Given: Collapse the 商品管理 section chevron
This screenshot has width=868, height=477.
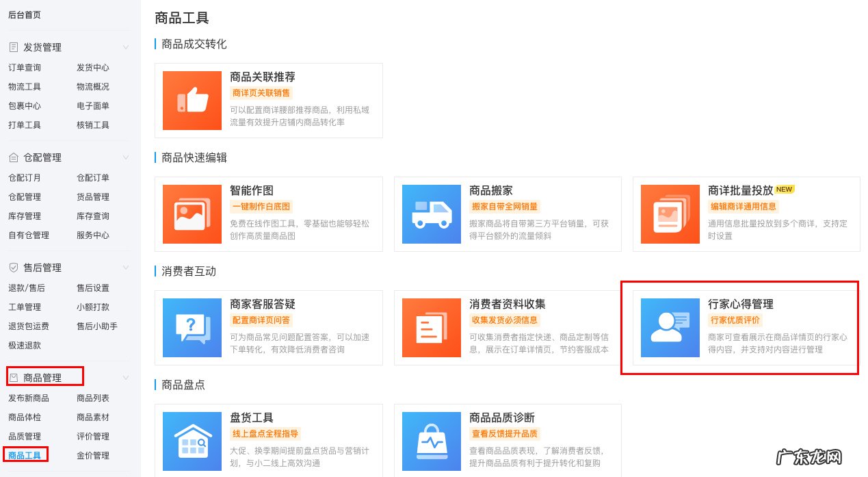Looking at the screenshot, I should tap(124, 376).
